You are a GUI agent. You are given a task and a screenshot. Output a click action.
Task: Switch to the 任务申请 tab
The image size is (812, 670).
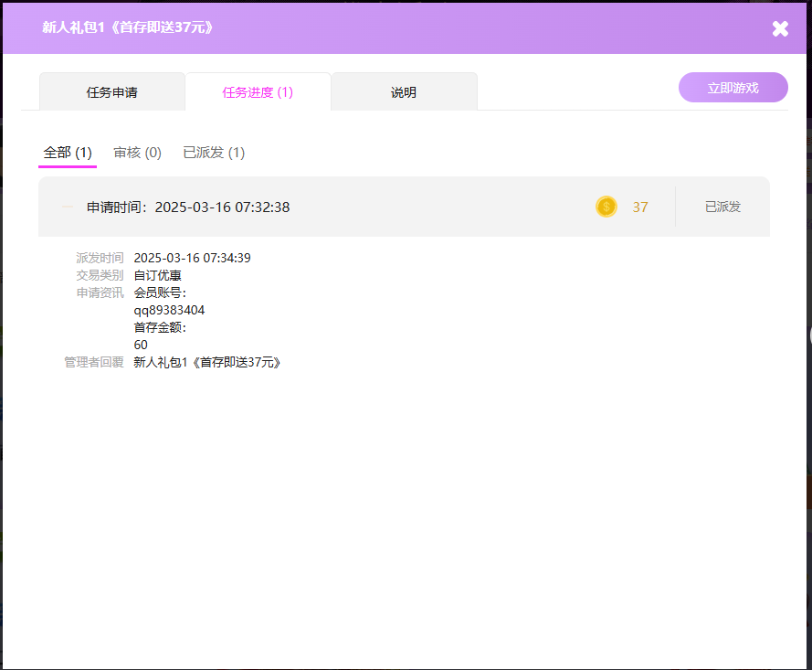pos(111,90)
